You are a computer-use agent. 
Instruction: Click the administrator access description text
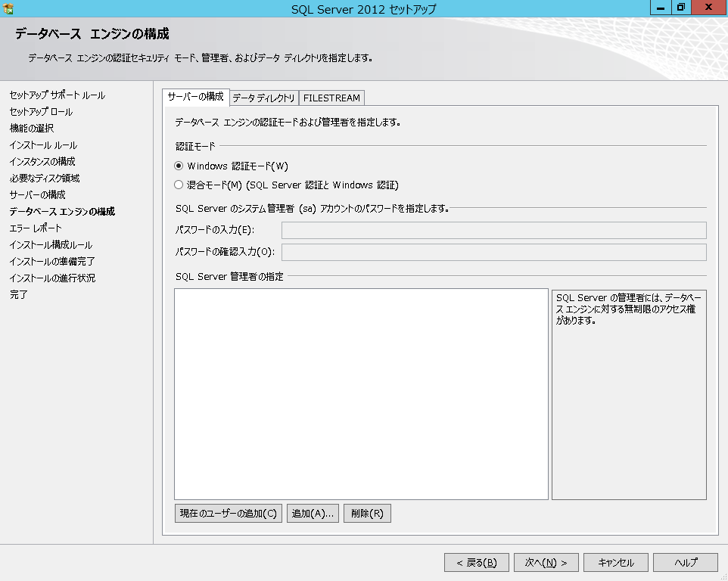pos(629,309)
